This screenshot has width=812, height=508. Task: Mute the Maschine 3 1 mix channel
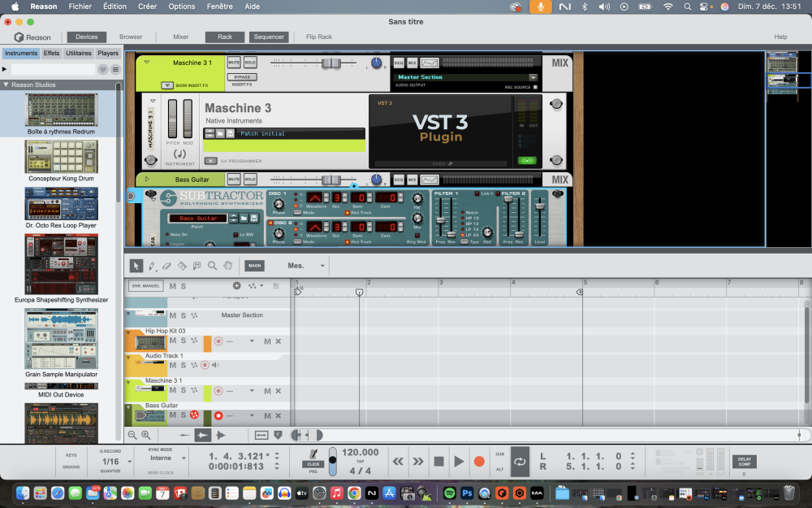(234, 63)
